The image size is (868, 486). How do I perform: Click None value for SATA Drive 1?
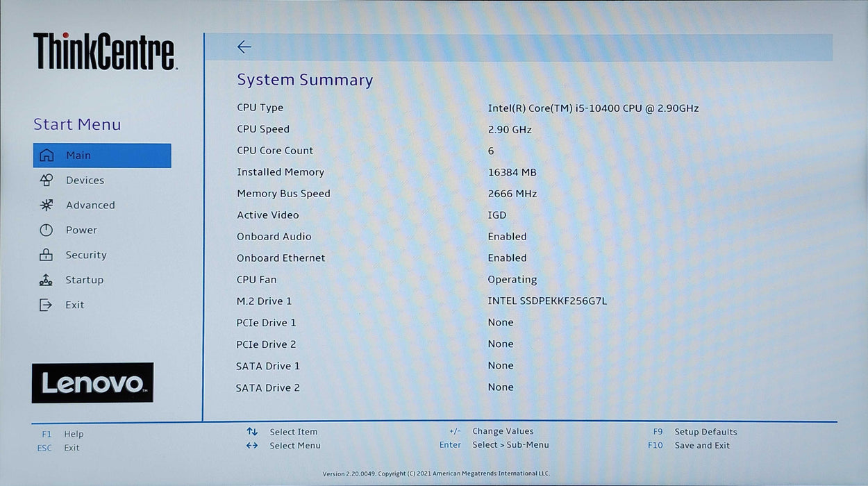[501, 366]
